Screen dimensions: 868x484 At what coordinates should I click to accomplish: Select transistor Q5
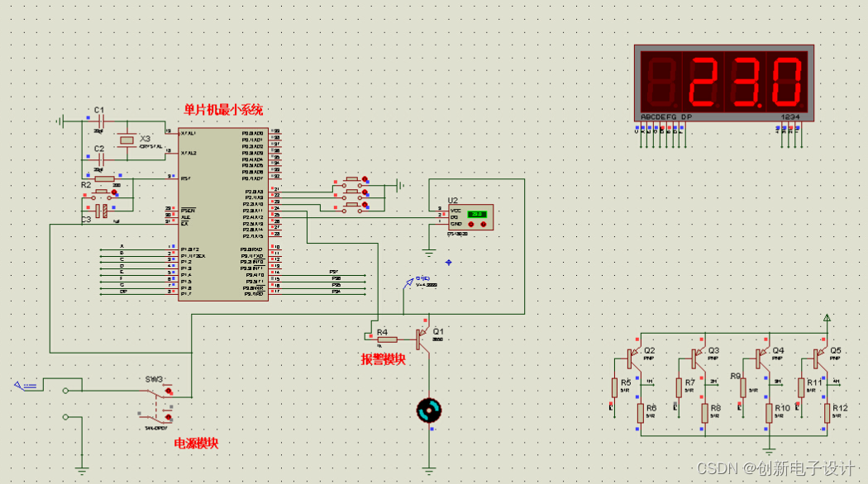(x=820, y=358)
